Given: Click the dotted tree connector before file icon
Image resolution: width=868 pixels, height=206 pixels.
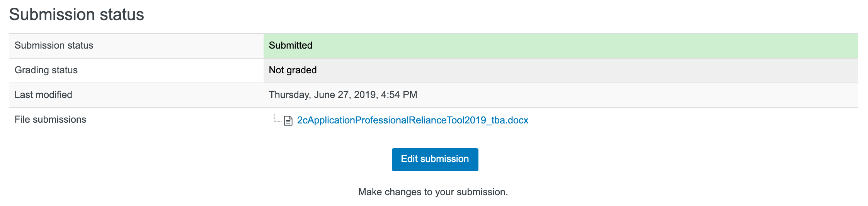Looking at the screenshot, I should point(277,119).
